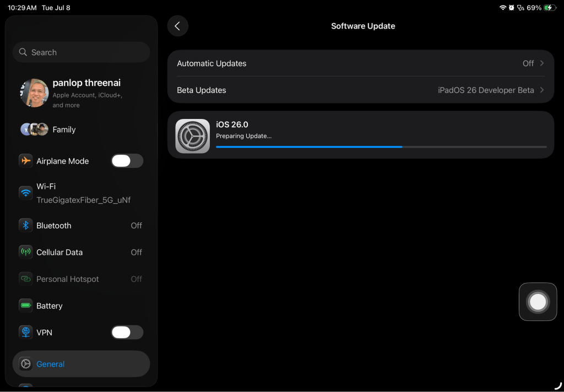Open Beta Updates chevron options
564x392 pixels.
click(542, 90)
